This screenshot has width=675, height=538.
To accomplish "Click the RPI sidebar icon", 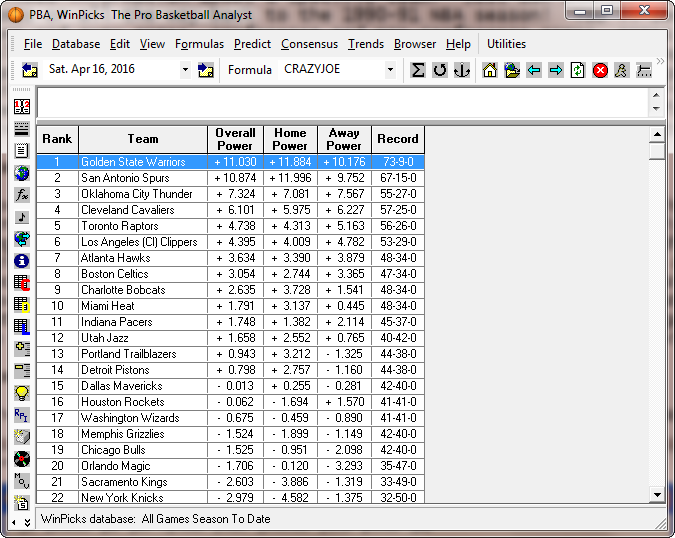I will [x=22, y=414].
